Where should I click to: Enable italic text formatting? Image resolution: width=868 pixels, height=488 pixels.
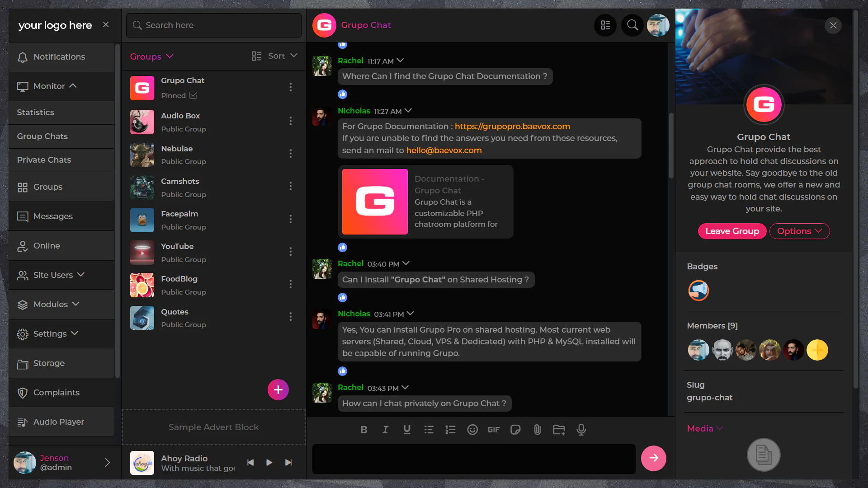[x=385, y=430]
